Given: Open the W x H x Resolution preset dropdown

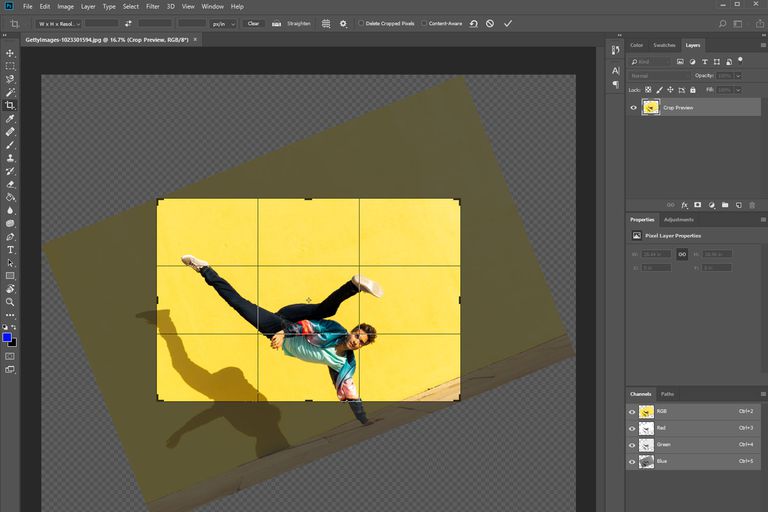Looking at the screenshot, I should coord(59,24).
